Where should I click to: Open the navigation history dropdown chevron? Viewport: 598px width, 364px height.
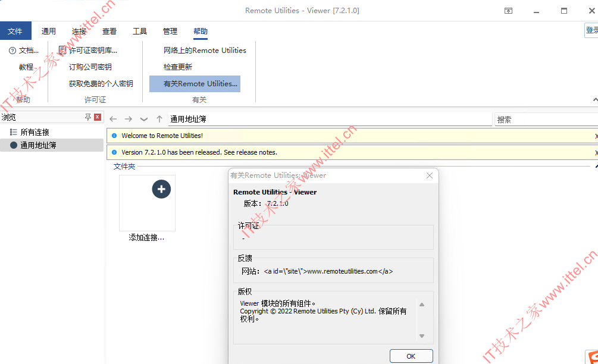coord(144,120)
